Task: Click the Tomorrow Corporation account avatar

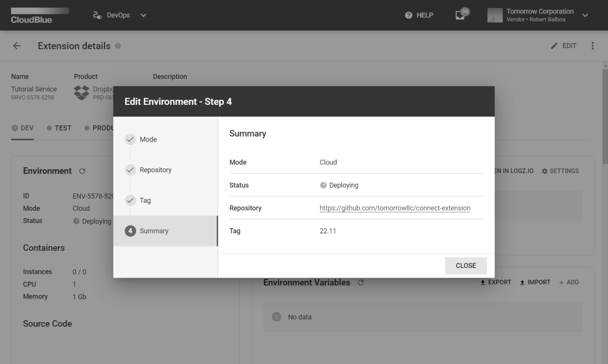Action: tap(495, 15)
